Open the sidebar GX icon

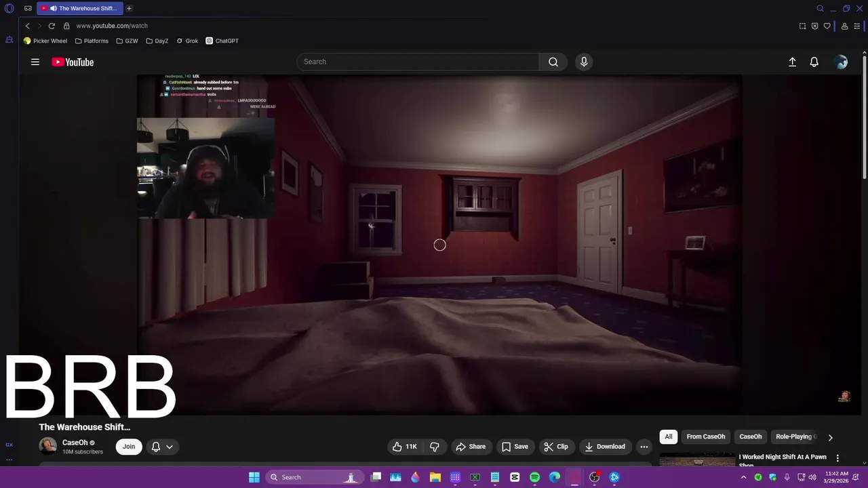coord(9,445)
